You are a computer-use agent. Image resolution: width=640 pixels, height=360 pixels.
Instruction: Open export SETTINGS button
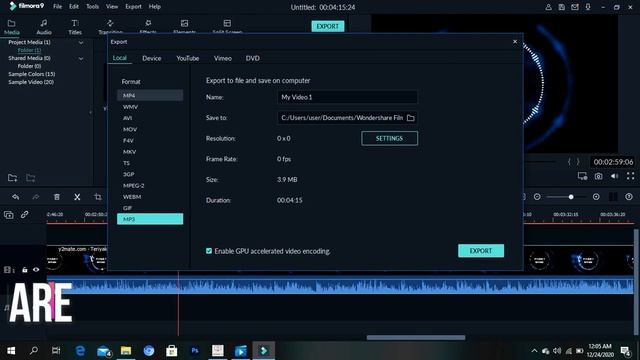point(389,138)
